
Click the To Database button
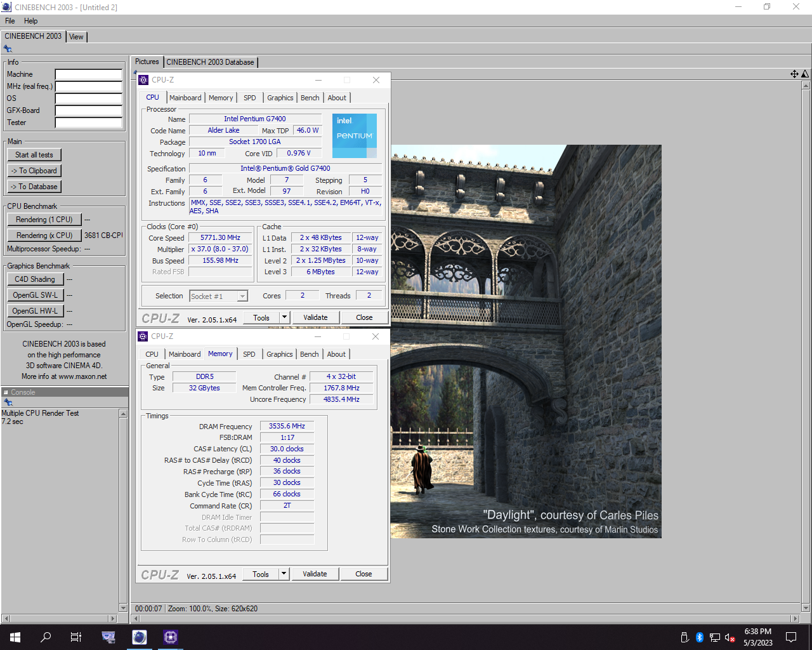tap(34, 187)
